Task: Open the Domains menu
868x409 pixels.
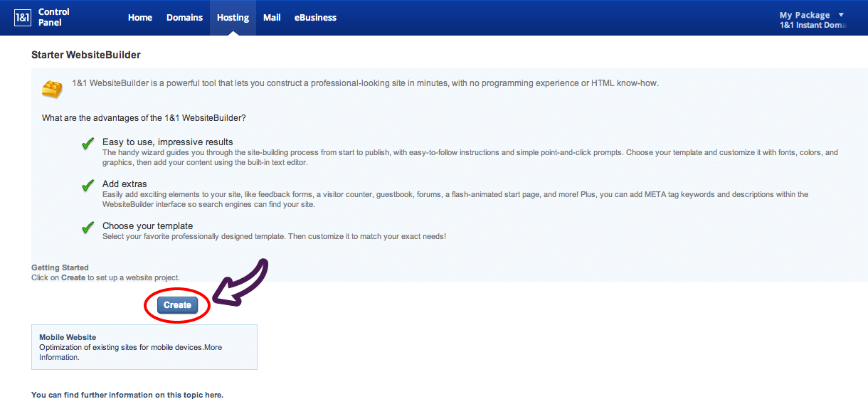Action: [x=184, y=18]
